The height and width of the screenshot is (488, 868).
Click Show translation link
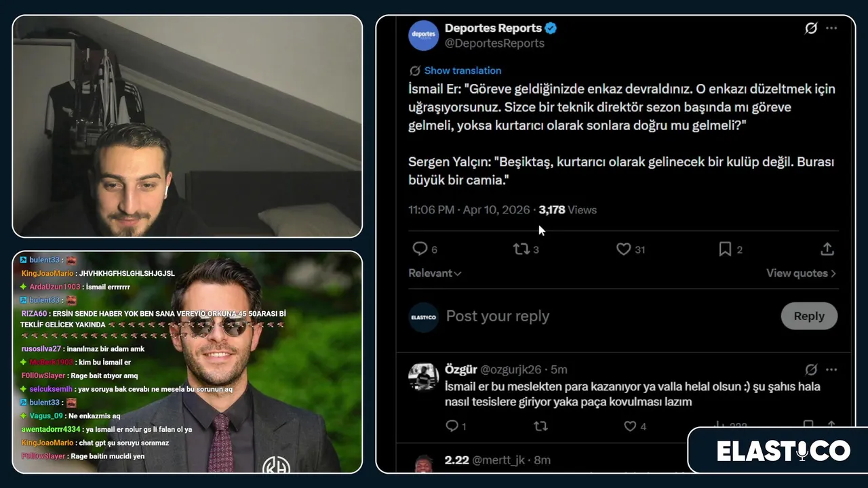pyautogui.click(x=462, y=70)
